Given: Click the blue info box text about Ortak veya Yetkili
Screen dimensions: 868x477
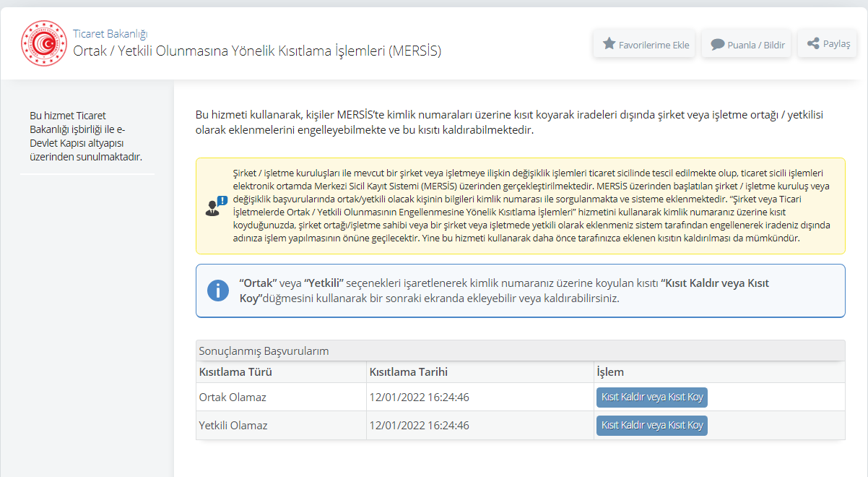Looking at the screenshot, I should (504, 291).
